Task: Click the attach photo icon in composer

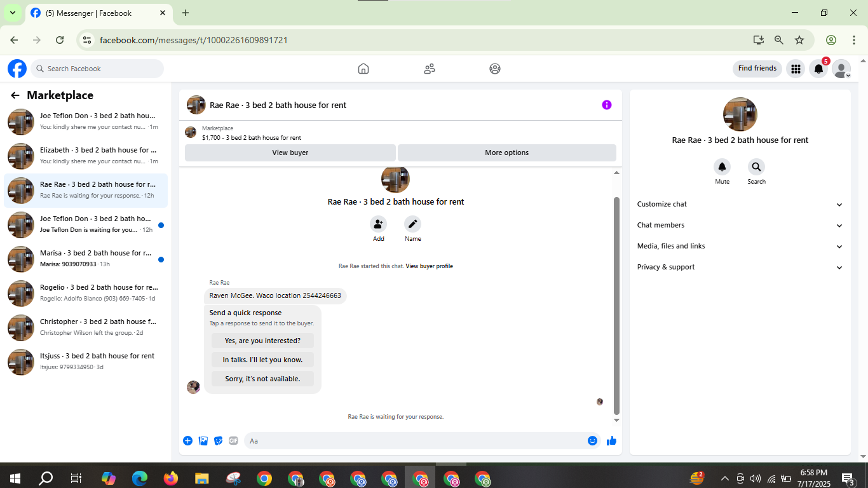Action: 203,441
